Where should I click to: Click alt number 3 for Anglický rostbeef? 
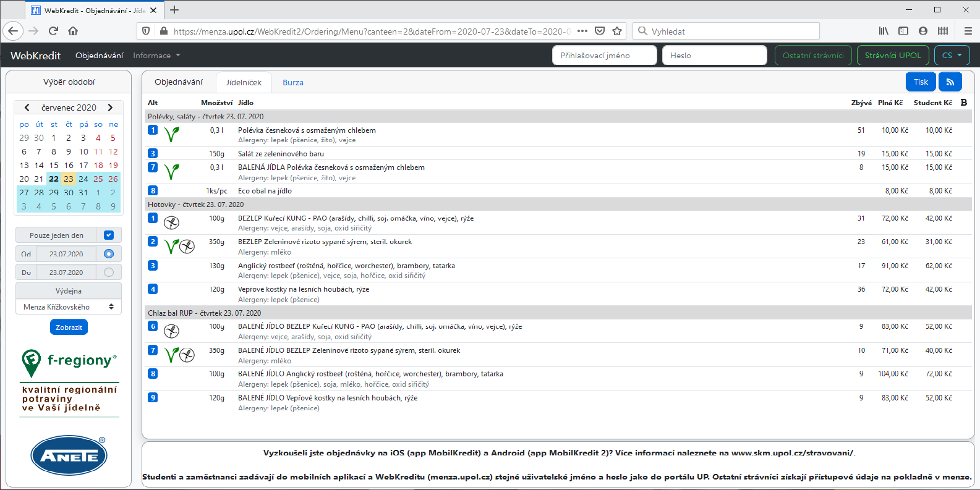tap(153, 266)
